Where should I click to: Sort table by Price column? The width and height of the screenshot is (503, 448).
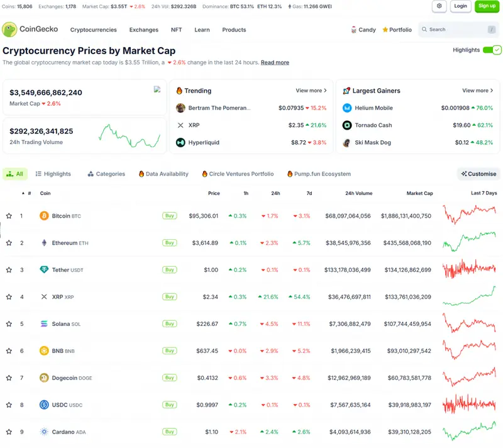214,193
